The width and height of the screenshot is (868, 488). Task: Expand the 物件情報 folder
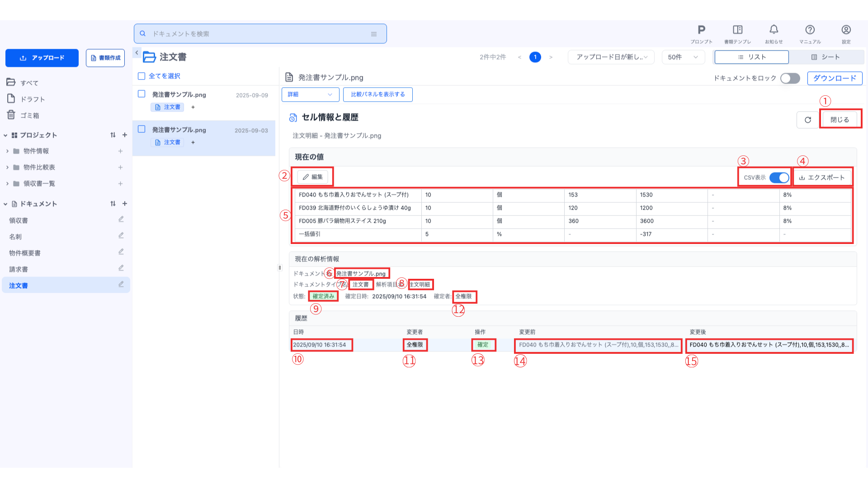coord(7,151)
